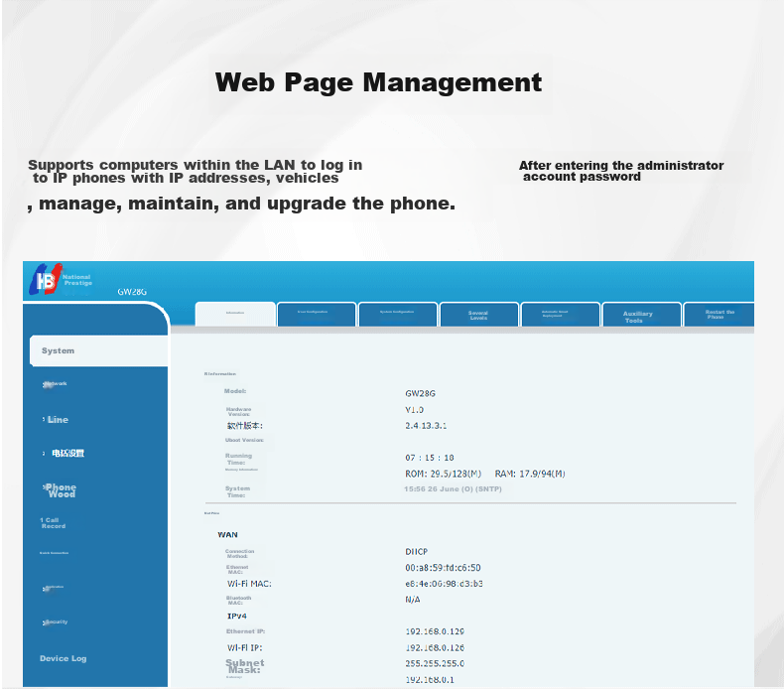This screenshot has width=784, height=689.
Task: Click the Restart the Phone tab
Action: pos(719,315)
